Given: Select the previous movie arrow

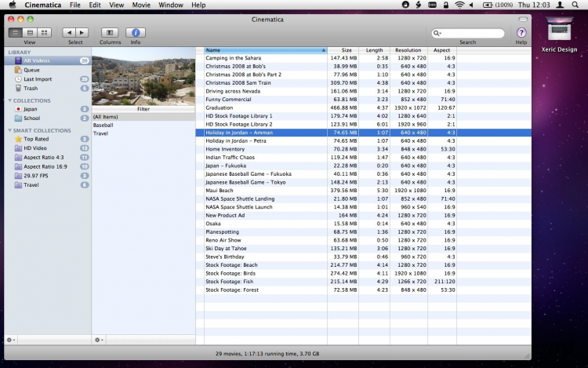Looking at the screenshot, I should tap(68, 33).
